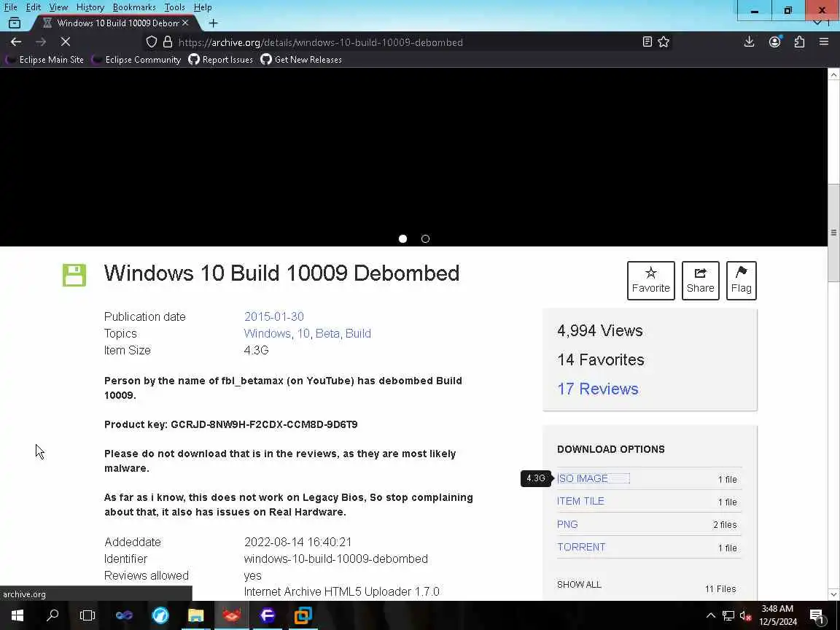Click the '4,994 Views' stat text

(600, 330)
